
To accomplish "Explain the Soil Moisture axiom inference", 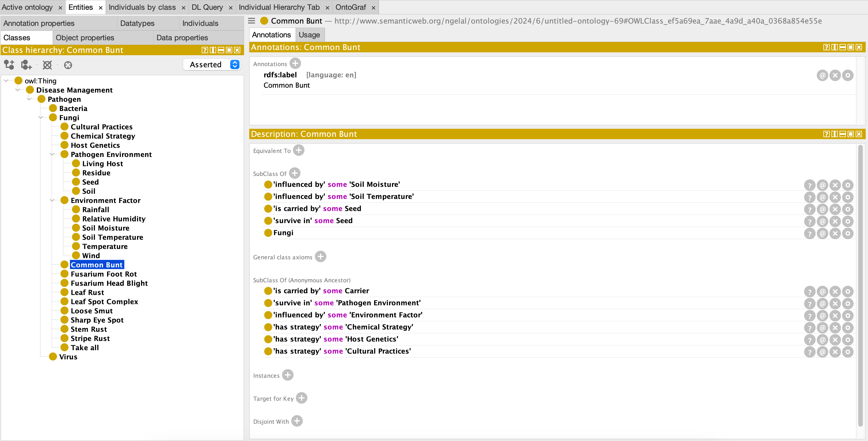I will [809, 185].
